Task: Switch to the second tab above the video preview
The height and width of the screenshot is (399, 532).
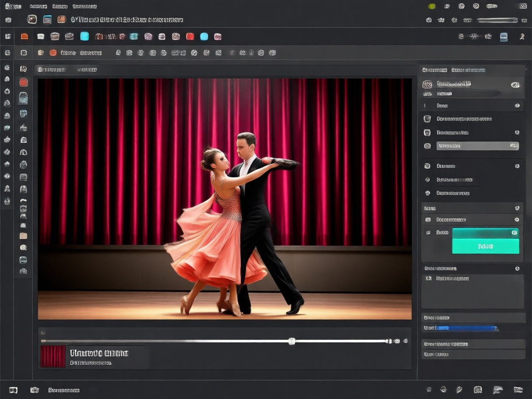Action: (87, 70)
